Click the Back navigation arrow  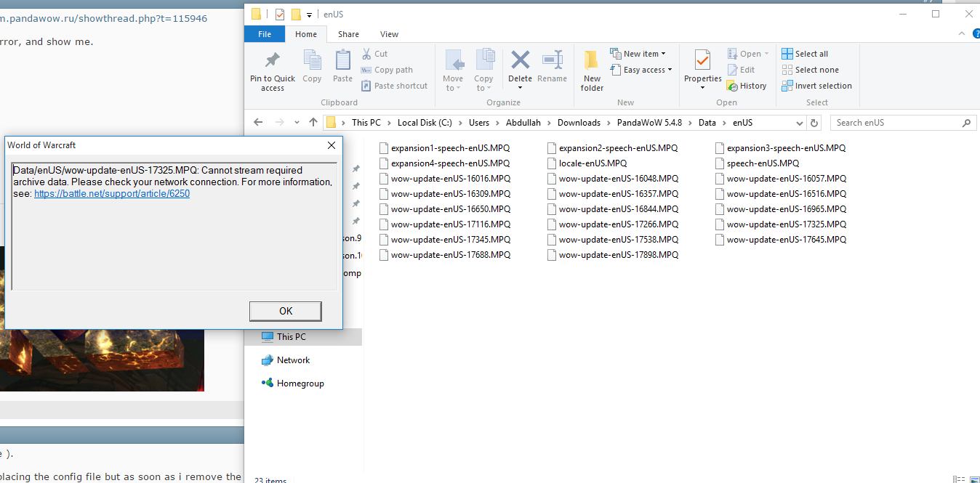pos(259,123)
